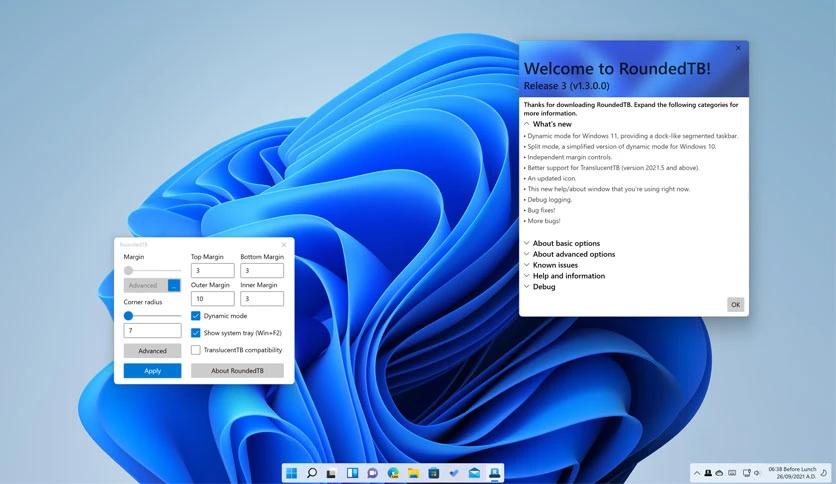836x484 pixels.
Task: Close the Welcome to RoundedTB window
Action: point(738,48)
